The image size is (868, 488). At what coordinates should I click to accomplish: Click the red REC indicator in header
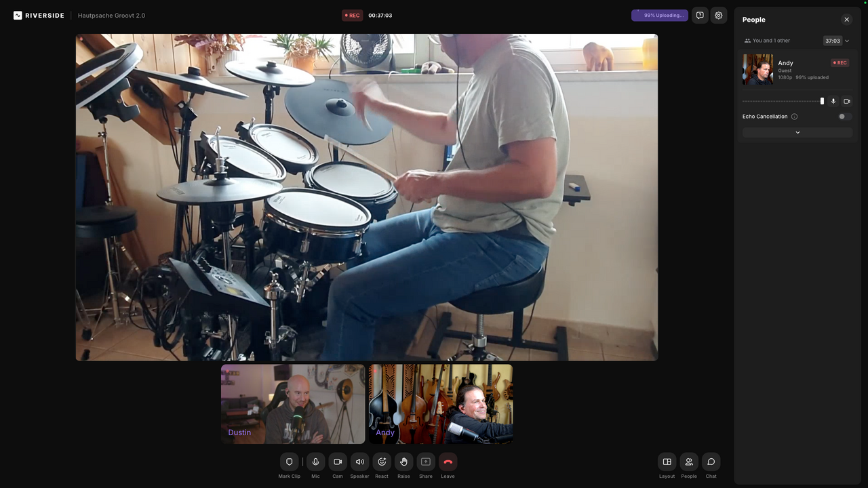(352, 15)
